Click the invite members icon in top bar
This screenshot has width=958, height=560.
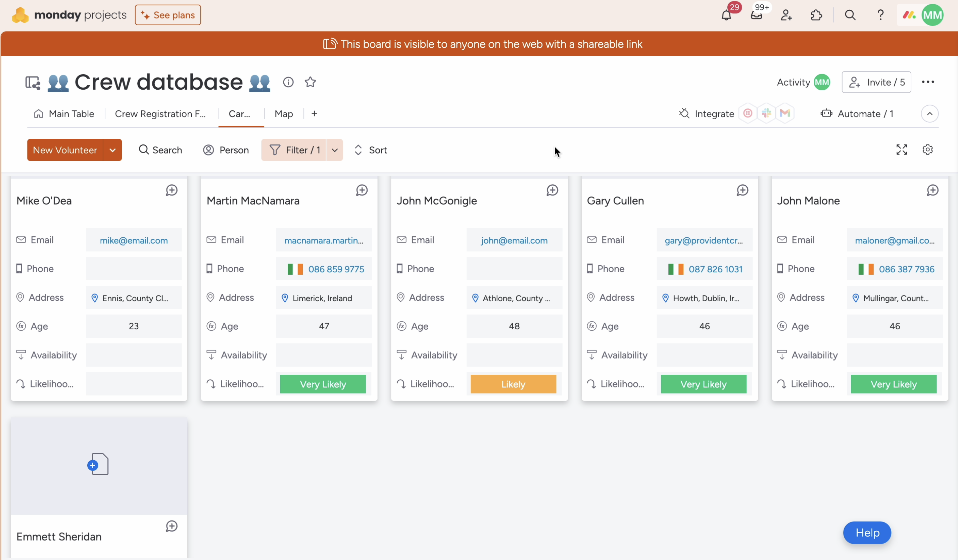[x=786, y=15]
